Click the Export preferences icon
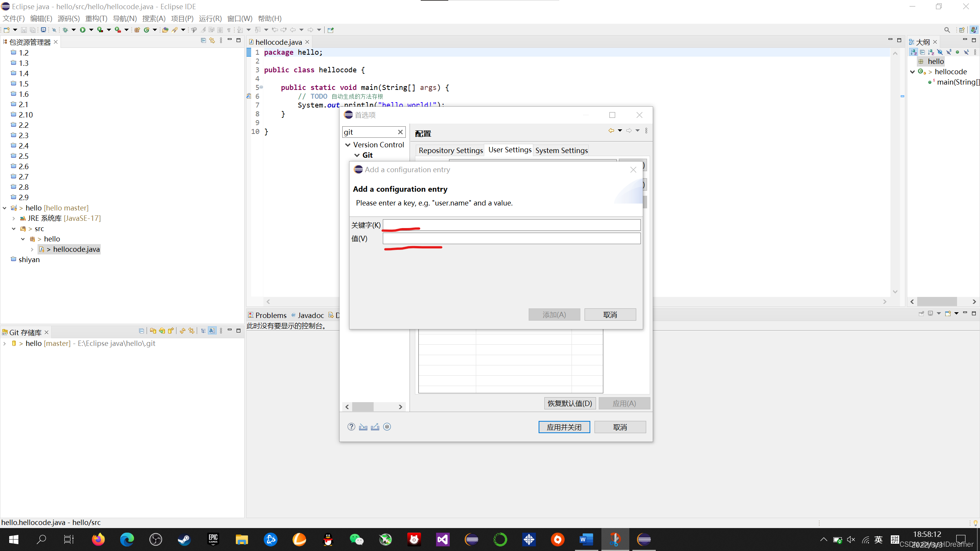 pos(375,427)
